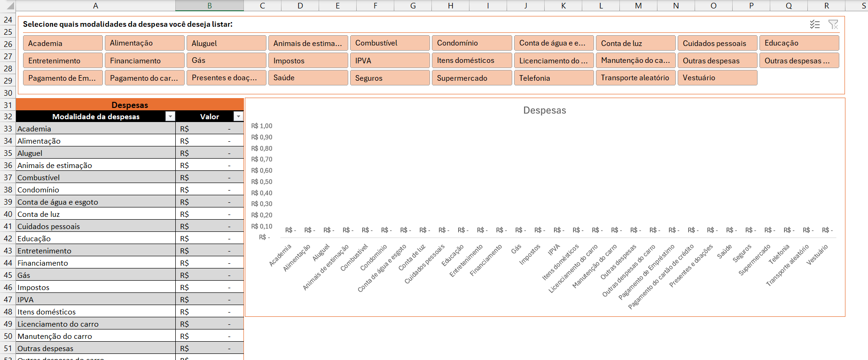Choose Supermercado in the slicer
The image size is (868, 360).
[x=472, y=78]
